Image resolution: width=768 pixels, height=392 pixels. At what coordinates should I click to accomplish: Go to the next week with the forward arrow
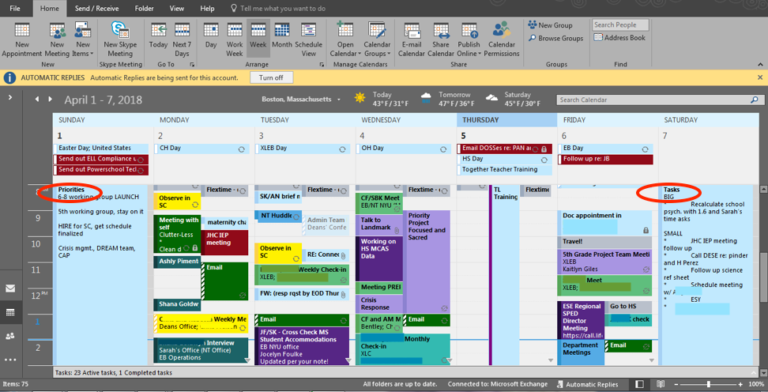(x=50, y=99)
